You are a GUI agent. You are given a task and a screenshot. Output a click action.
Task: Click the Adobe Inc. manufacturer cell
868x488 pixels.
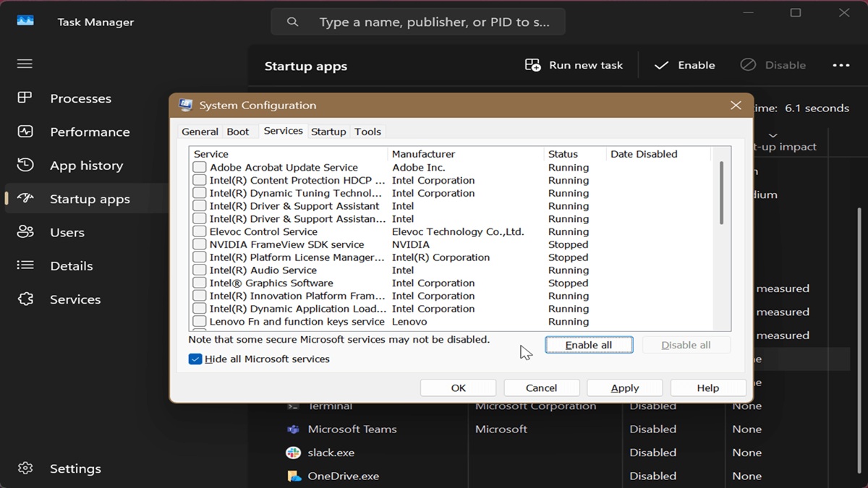click(418, 167)
